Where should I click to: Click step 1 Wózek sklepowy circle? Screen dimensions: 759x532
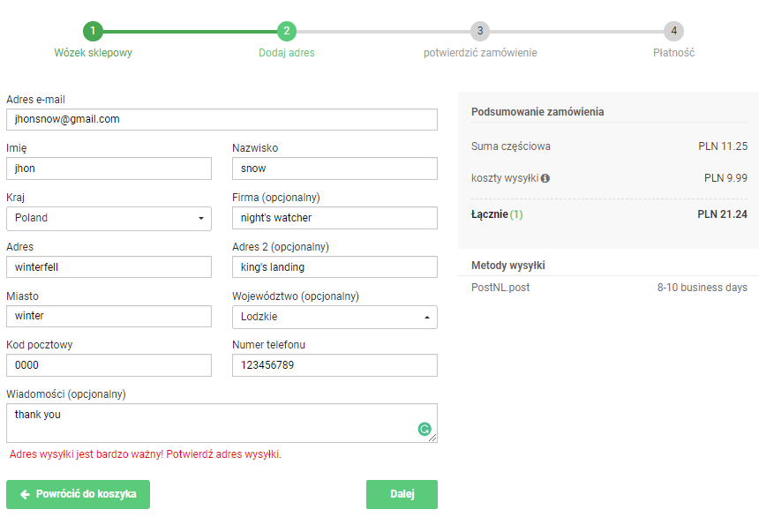click(93, 32)
